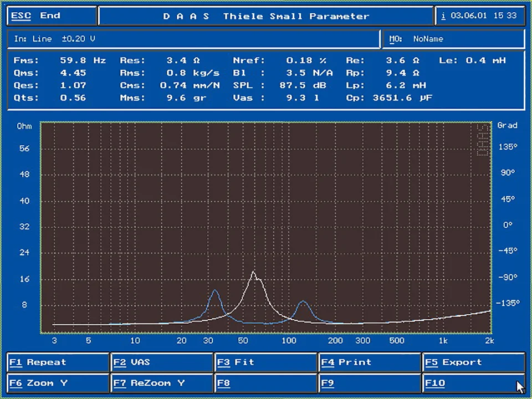
Task: Click the Bl value 3.5 N/A
Action: coord(309,73)
